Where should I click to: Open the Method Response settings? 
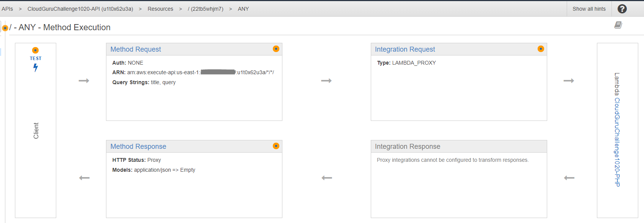coord(138,146)
